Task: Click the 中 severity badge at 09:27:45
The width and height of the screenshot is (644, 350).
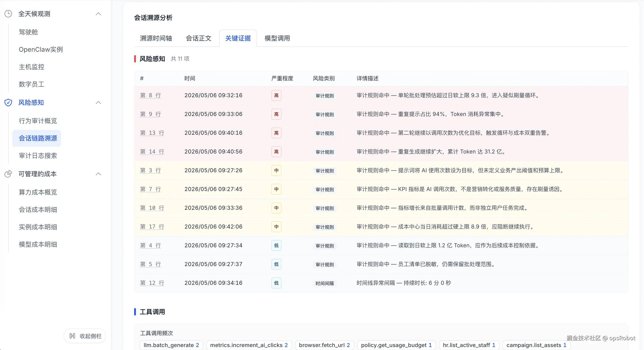Action: pos(276,189)
